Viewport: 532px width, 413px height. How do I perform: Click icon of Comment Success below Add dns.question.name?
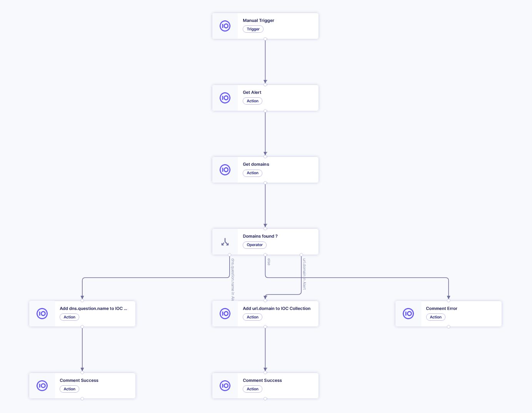(42, 386)
